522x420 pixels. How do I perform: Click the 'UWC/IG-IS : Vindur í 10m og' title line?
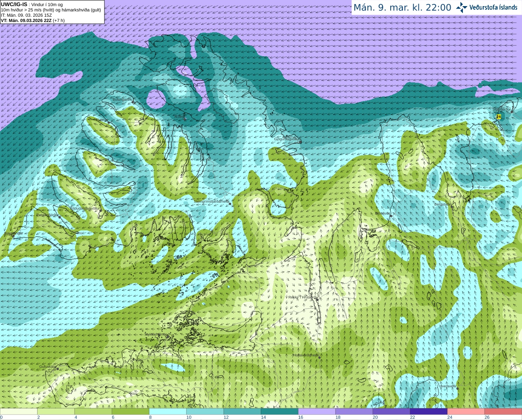(31, 4)
